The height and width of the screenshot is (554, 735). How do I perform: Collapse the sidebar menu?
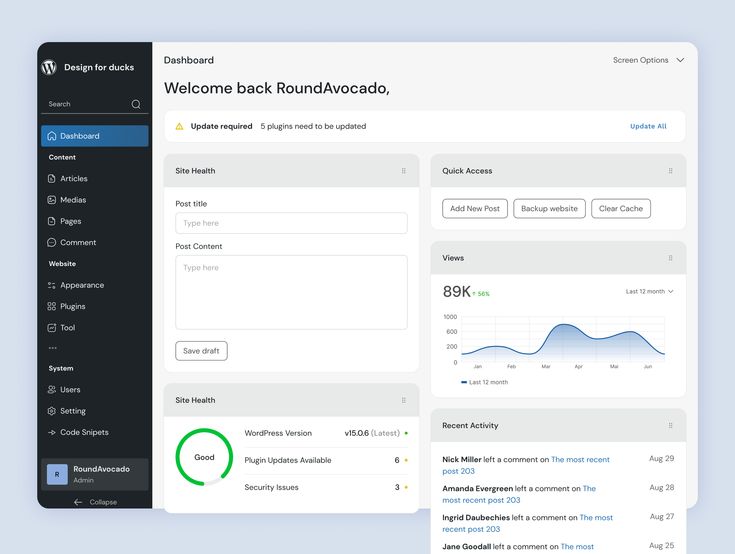(x=95, y=502)
